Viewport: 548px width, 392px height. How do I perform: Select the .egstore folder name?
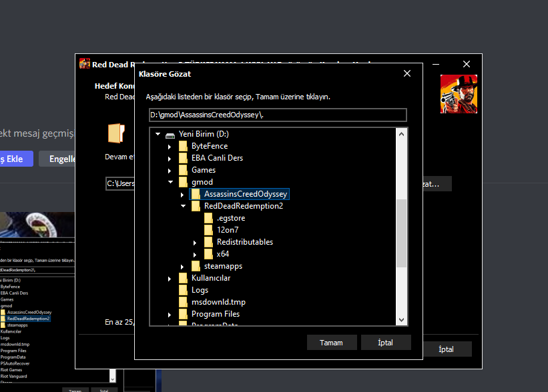[231, 218]
